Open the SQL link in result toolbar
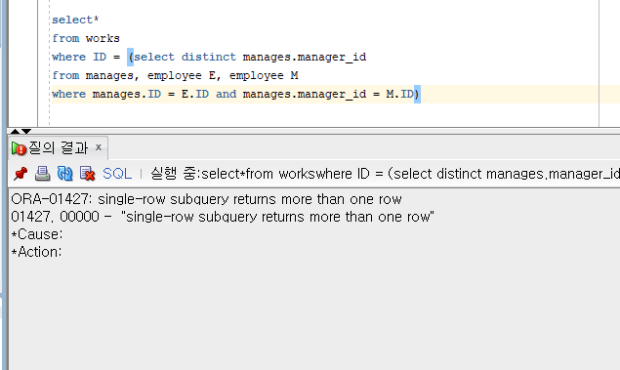This screenshot has height=370, width=620. click(x=117, y=174)
